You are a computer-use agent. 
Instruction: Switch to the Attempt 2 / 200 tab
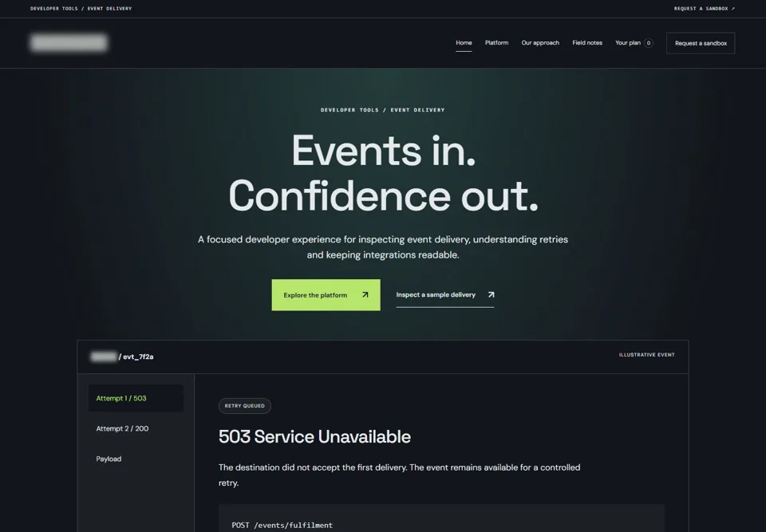tap(136, 428)
